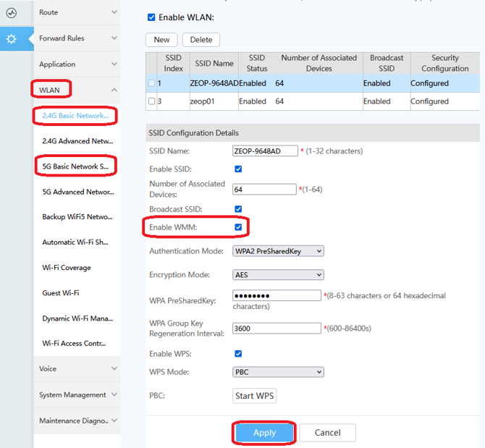
Task: Click the Apply button
Action: 264,433
